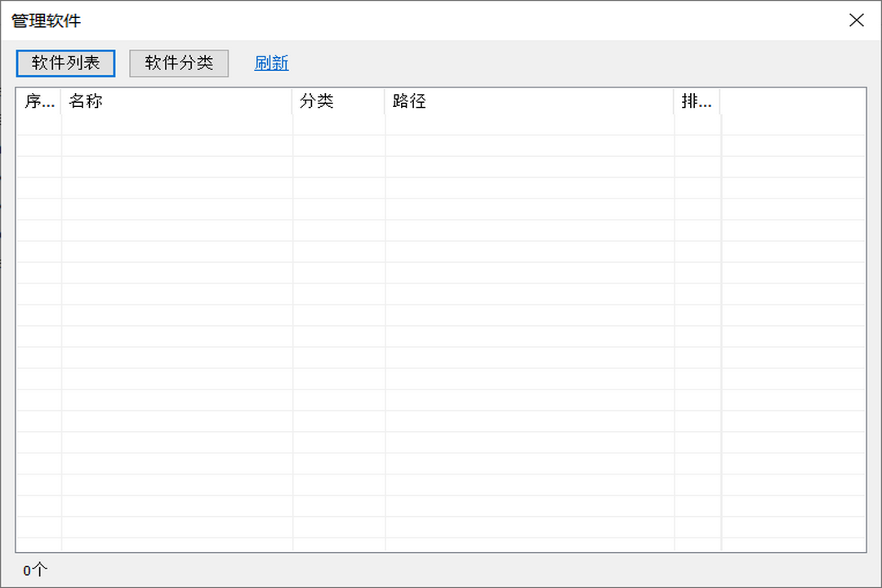882x588 pixels.
Task: Click the divider between 路径 and 排 columns
Action: [674, 101]
